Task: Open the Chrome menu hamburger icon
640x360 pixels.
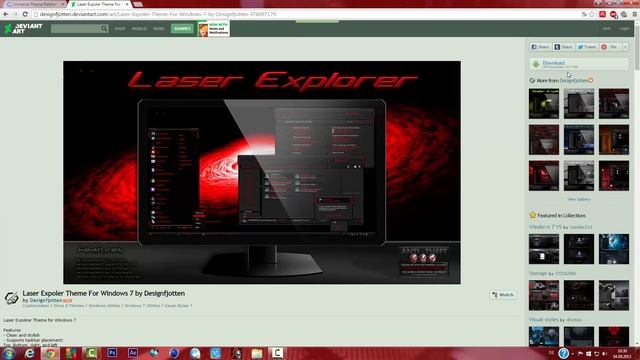Action: tap(635, 14)
